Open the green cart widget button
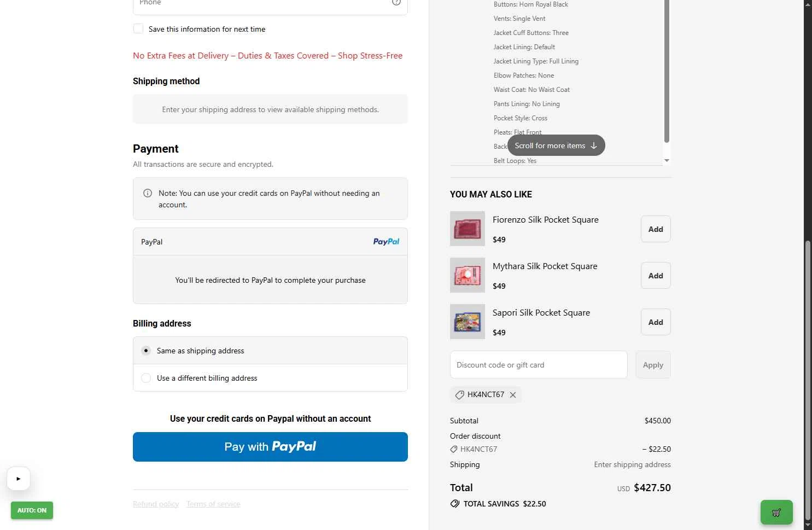The width and height of the screenshot is (812, 530). pyautogui.click(x=776, y=512)
